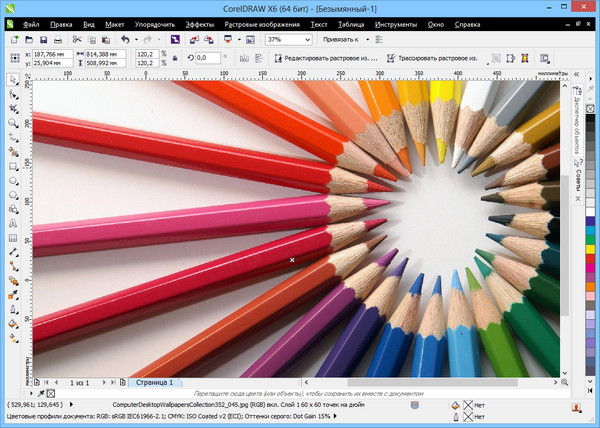600x428 pixels.
Task: Select the Rectangle tool
Action: (x=13, y=166)
